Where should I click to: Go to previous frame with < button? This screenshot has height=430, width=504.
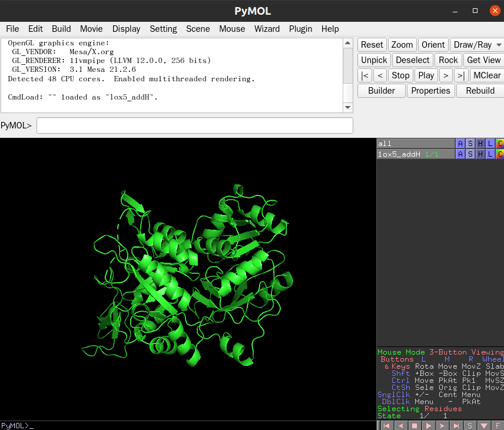(380, 75)
